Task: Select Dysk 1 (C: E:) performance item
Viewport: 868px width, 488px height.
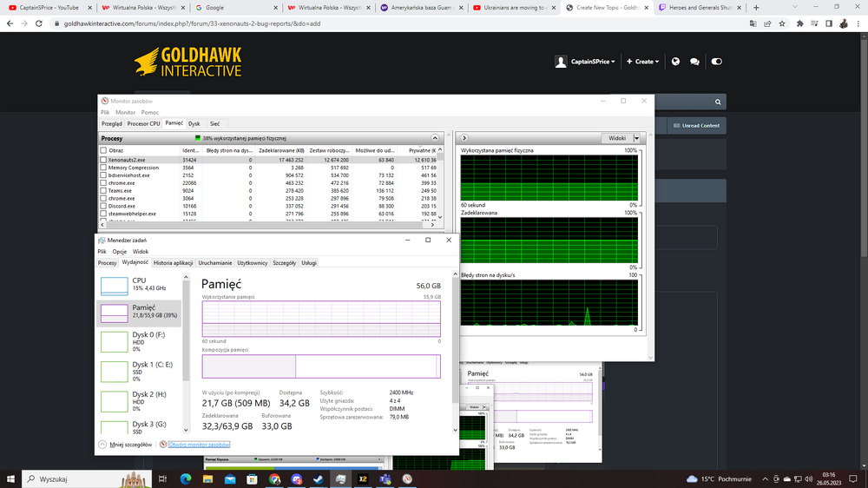Action: pos(138,371)
